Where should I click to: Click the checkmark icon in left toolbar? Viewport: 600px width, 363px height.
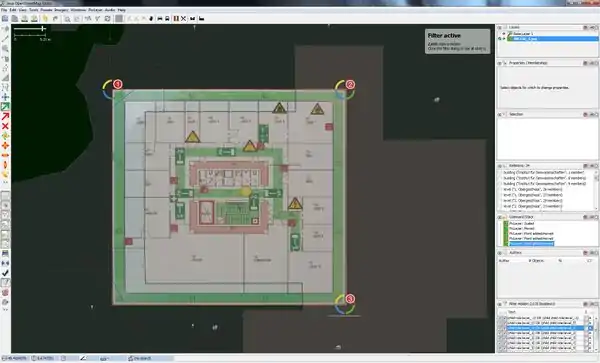5,273
